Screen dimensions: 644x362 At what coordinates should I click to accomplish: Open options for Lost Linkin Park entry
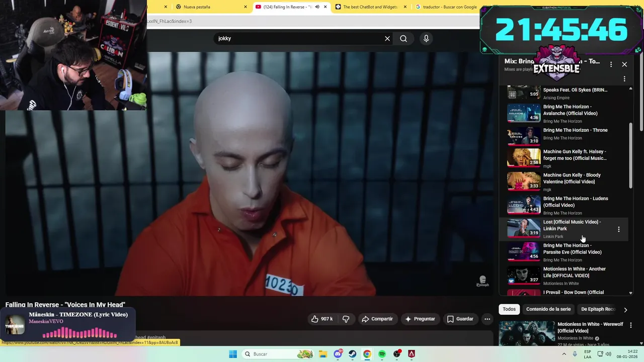coord(619,229)
